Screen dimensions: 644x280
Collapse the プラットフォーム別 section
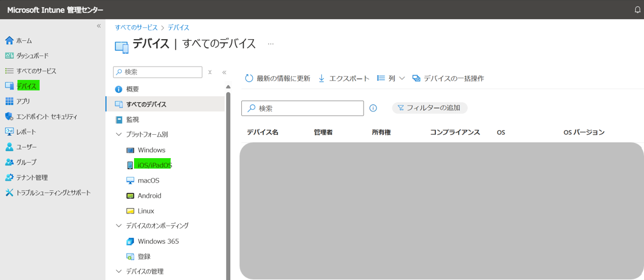pyautogui.click(x=119, y=134)
